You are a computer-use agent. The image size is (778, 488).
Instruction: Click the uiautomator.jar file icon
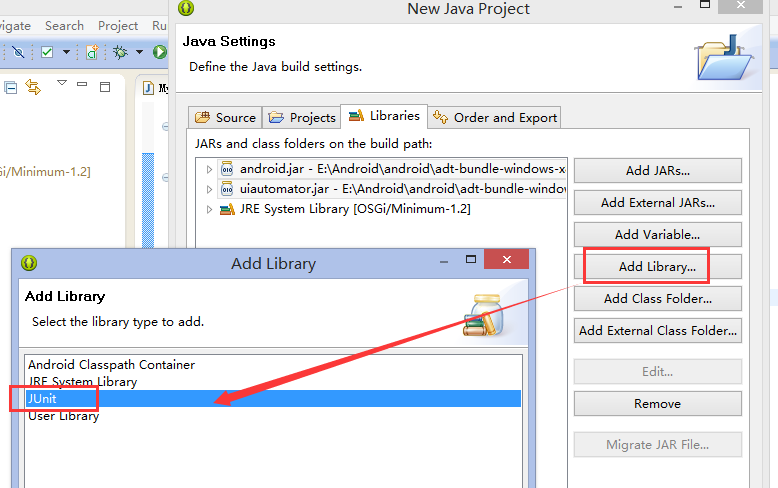[x=227, y=189]
